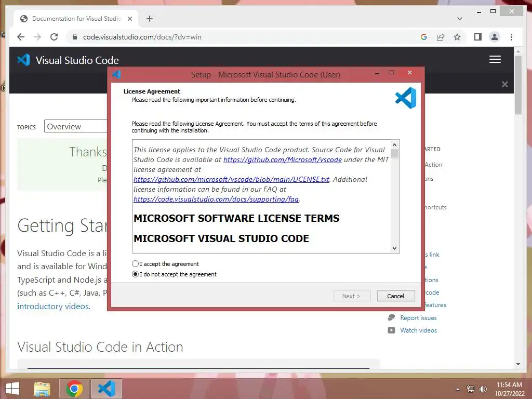Click the Visual Studio Code site logo
The width and height of the screenshot is (532, 399).
tap(68, 60)
